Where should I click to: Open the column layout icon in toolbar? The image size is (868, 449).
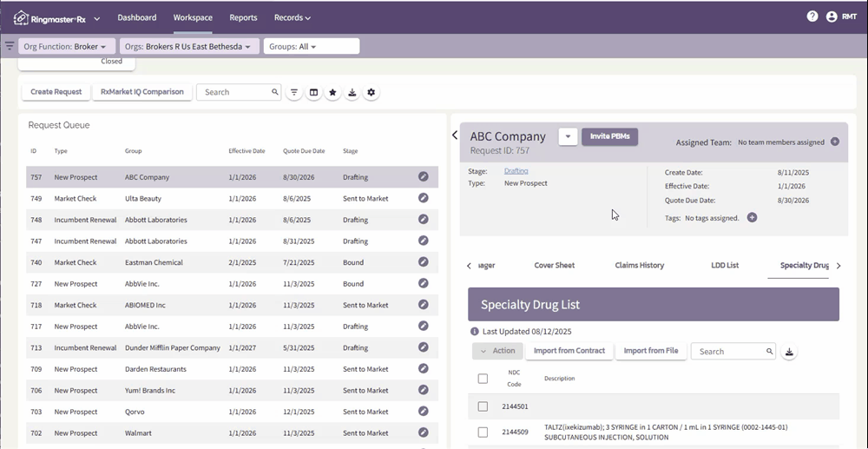(313, 92)
